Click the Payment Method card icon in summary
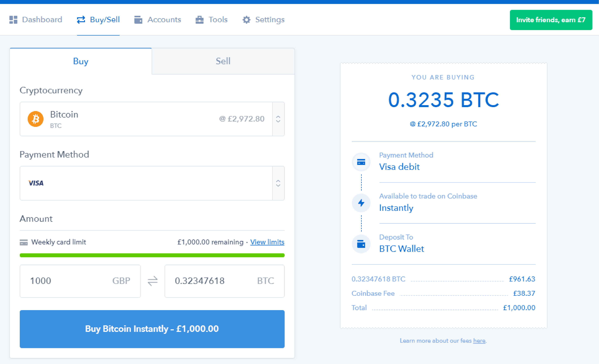 [361, 162]
